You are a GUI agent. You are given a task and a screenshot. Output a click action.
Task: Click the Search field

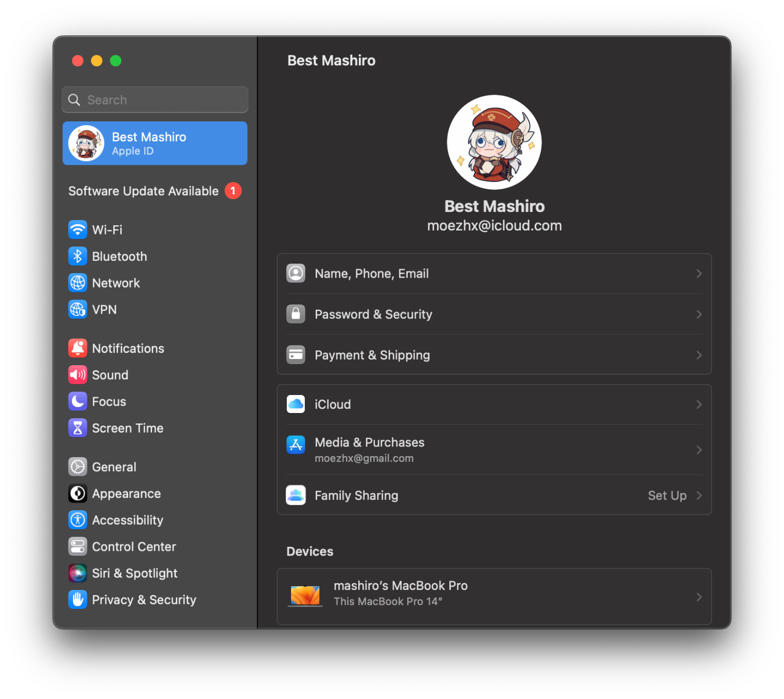tap(155, 100)
